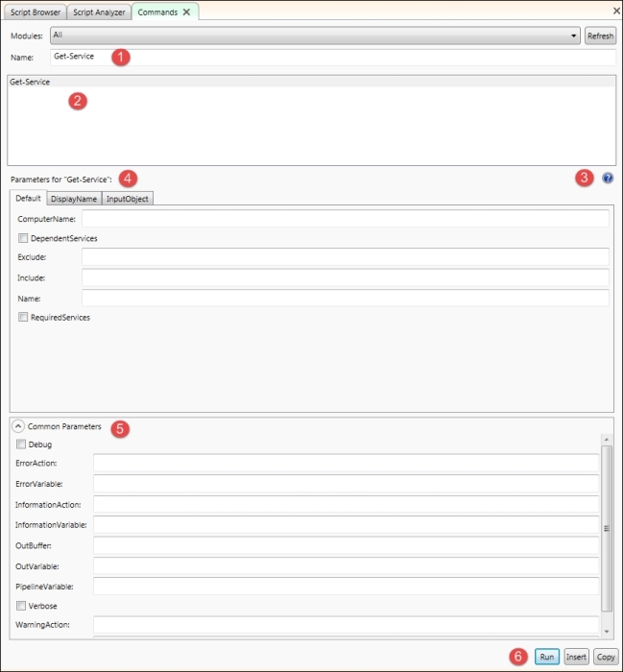Screen dimensions: 623x672
Task: Refresh the modules list
Action: (x=600, y=36)
